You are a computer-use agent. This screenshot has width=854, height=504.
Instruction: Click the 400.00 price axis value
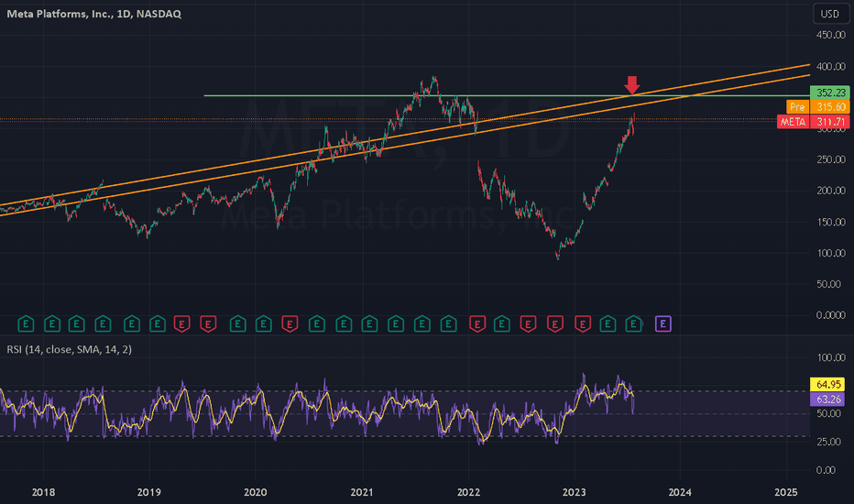coord(830,67)
